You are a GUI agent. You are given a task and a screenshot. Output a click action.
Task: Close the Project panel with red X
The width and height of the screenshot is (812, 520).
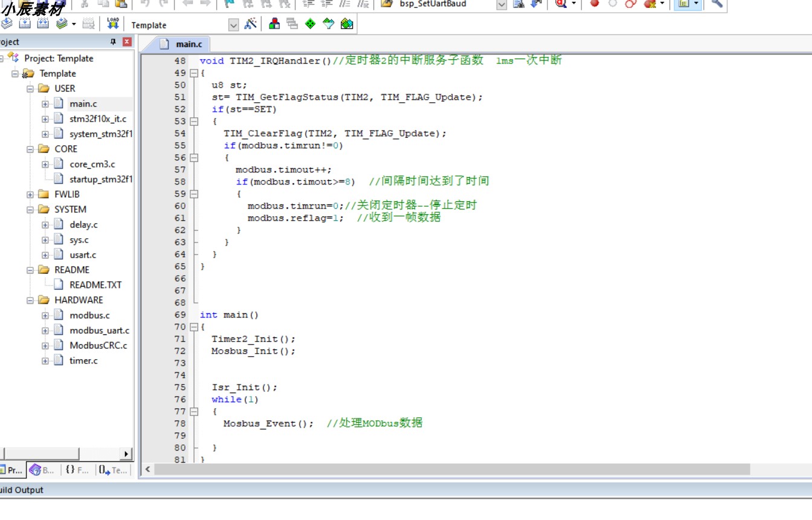127,42
